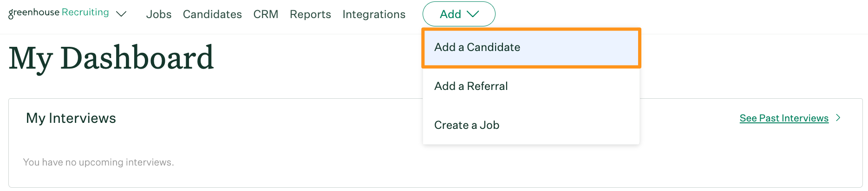This screenshot has height=191, width=868.
Task: Expand the chevron beside greenhouse Recruiting
Action: 121,14
